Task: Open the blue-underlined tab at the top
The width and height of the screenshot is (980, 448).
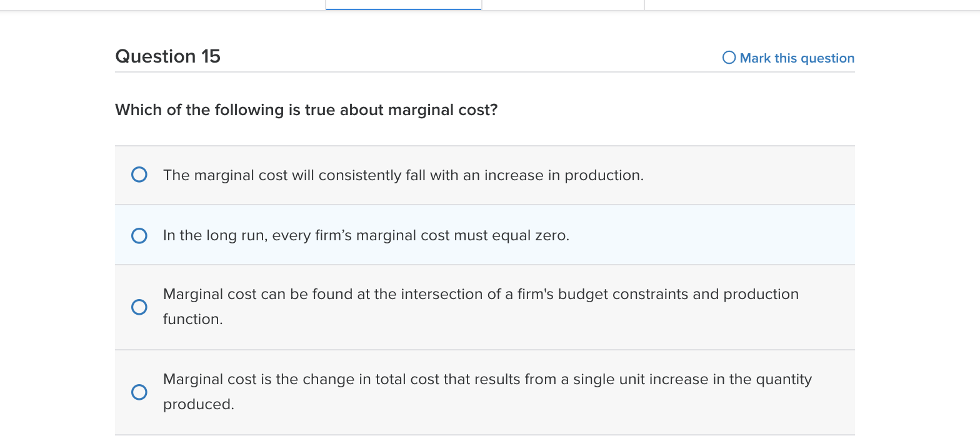Action: click(x=404, y=5)
